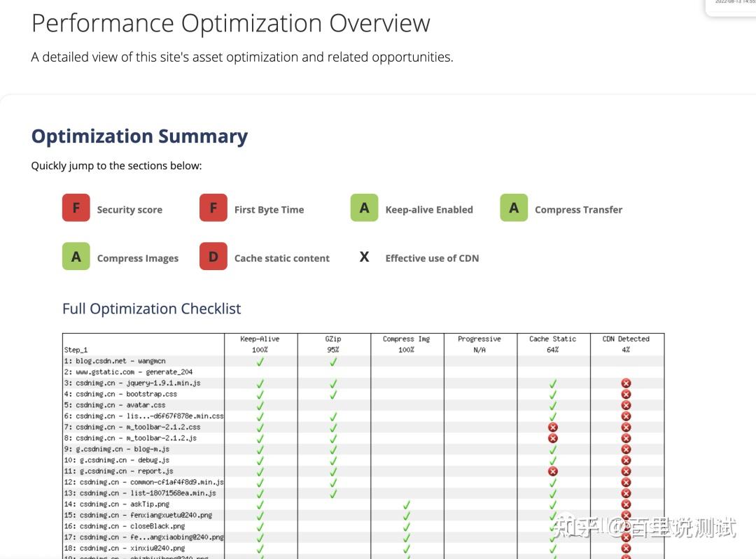
Task: Click the red F badge for First Byte Time
Action: [x=213, y=208]
